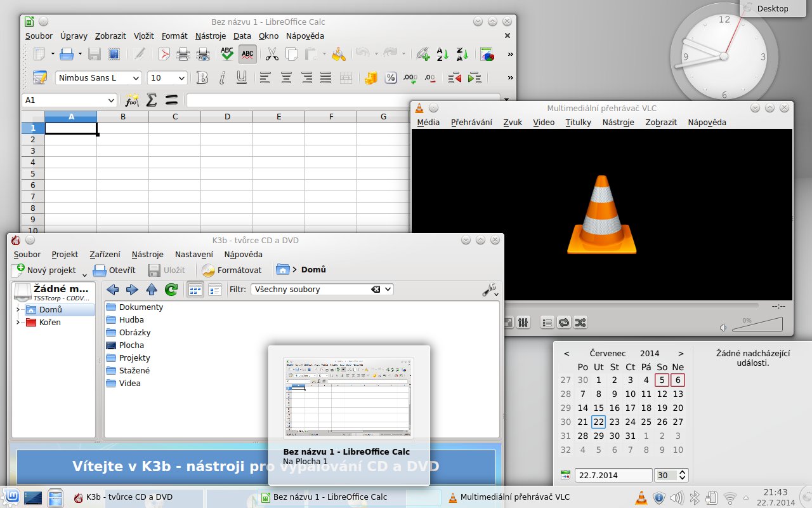Select the Clone Formatting paintbrush in Calc
The height and width of the screenshot is (508, 812).
[x=339, y=54]
